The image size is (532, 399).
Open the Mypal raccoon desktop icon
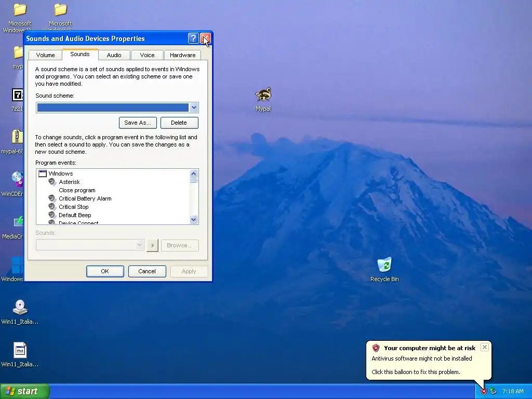(x=263, y=95)
